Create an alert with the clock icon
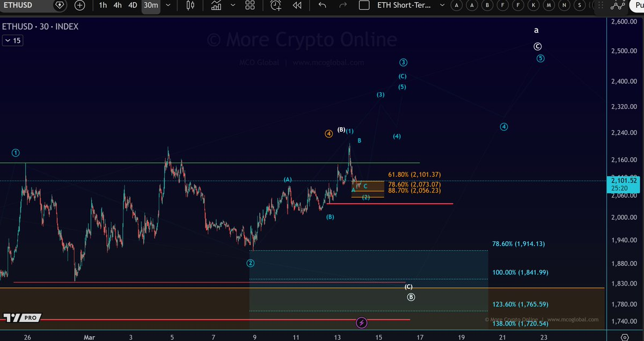Image resolution: width=644 pixels, height=341 pixels. [276, 5]
